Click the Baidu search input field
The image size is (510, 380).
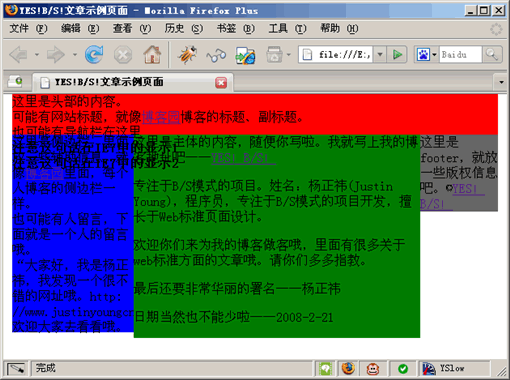coord(460,54)
